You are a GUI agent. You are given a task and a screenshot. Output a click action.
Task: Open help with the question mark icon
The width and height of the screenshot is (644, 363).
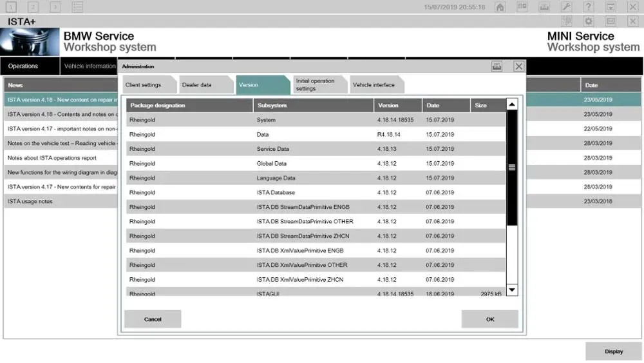[x=589, y=6]
